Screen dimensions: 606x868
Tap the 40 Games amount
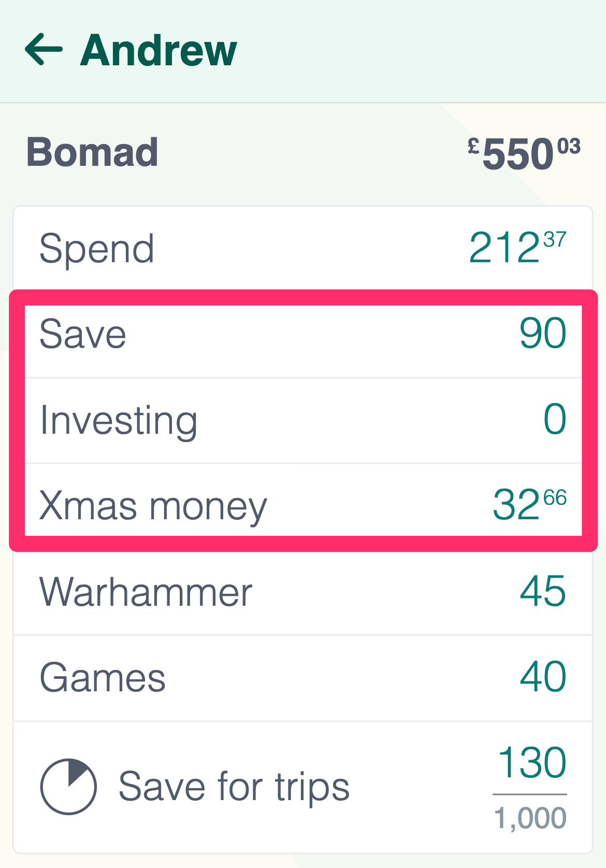coord(543,677)
